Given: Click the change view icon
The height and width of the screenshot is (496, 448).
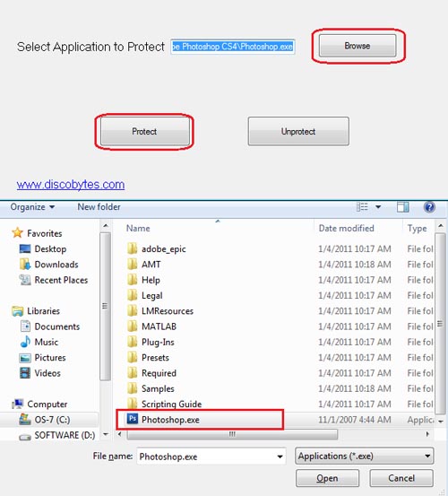Looking at the screenshot, I should click(x=362, y=207).
